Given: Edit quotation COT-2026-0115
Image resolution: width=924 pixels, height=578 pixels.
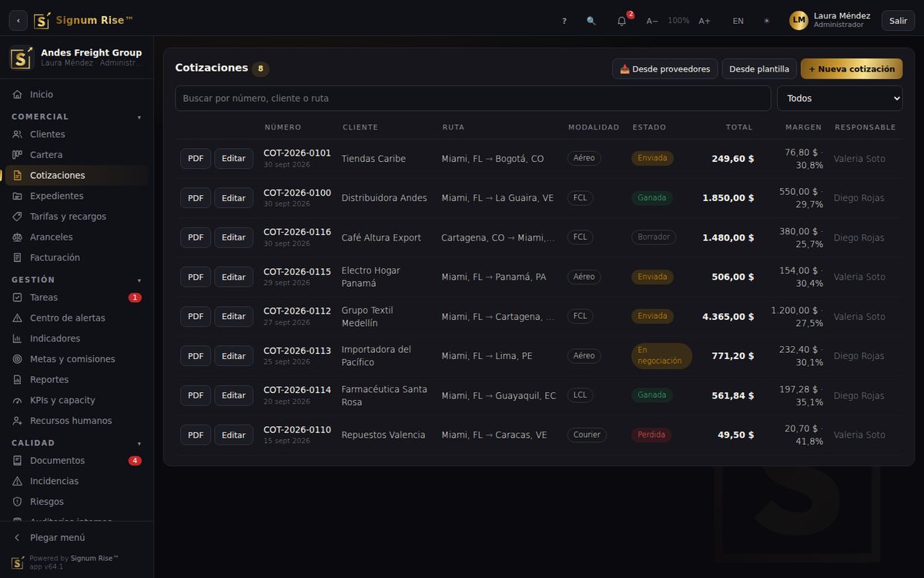Looking at the screenshot, I should point(233,277).
